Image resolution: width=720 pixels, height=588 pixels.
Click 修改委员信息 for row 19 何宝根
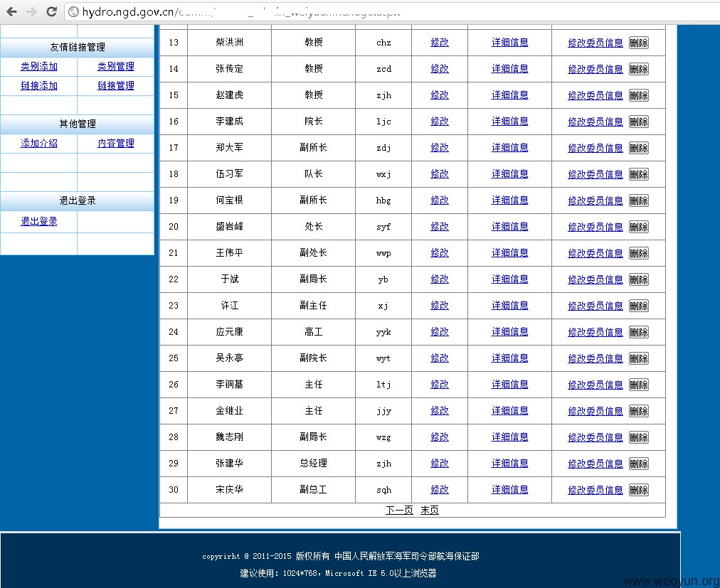click(595, 201)
